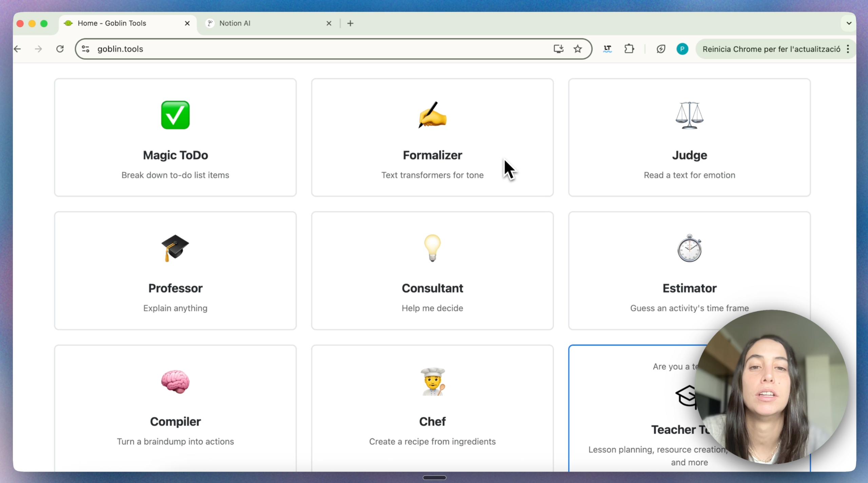Reload the goblin.tools page
This screenshot has width=868, height=483.
tap(60, 49)
